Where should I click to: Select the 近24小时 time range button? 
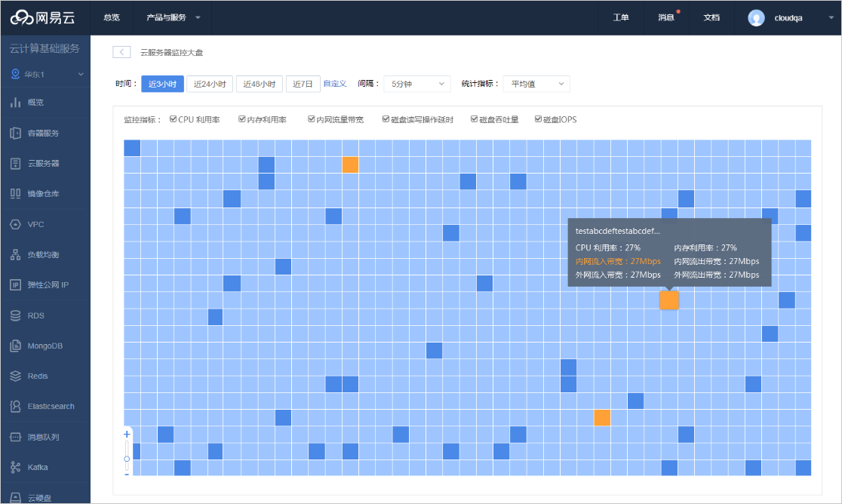click(210, 84)
